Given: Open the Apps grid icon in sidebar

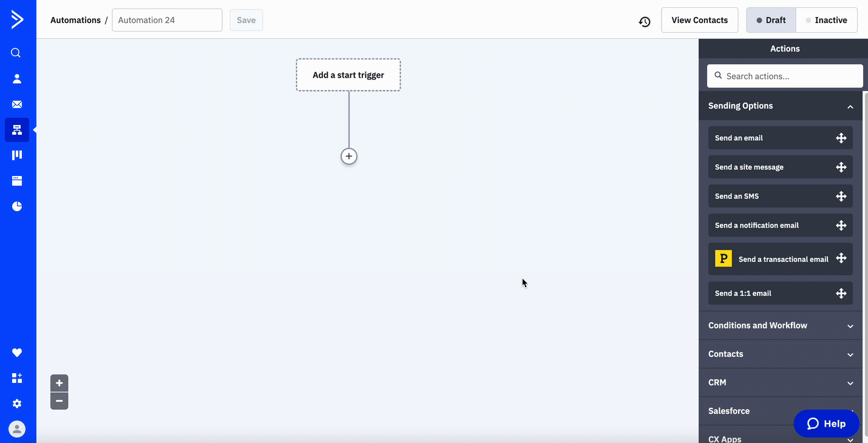Looking at the screenshot, I should 17,378.
